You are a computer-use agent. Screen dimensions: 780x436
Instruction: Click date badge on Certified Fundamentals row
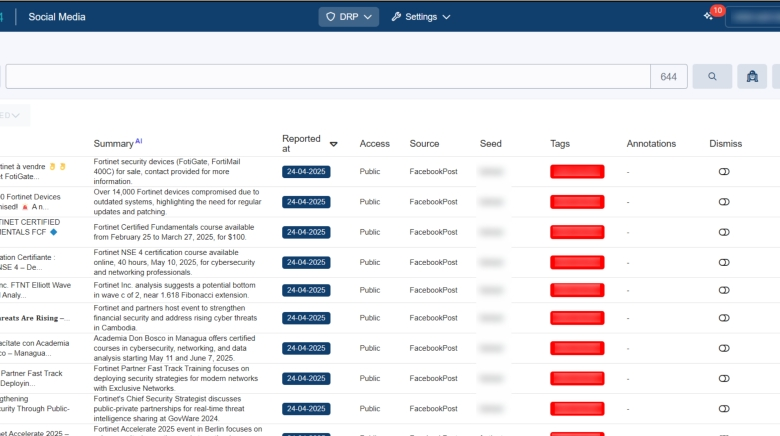306,232
